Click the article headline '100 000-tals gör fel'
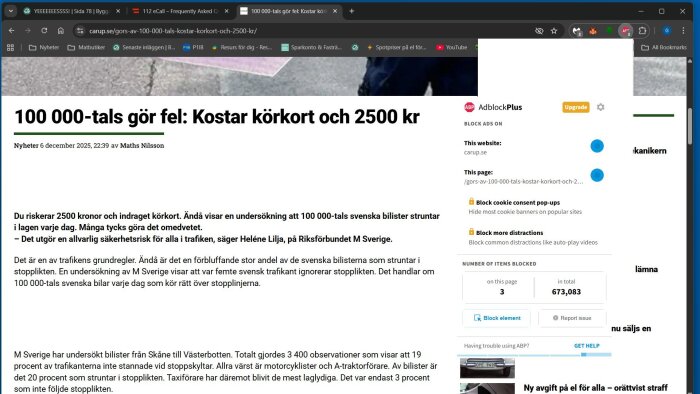 [x=217, y=117]
